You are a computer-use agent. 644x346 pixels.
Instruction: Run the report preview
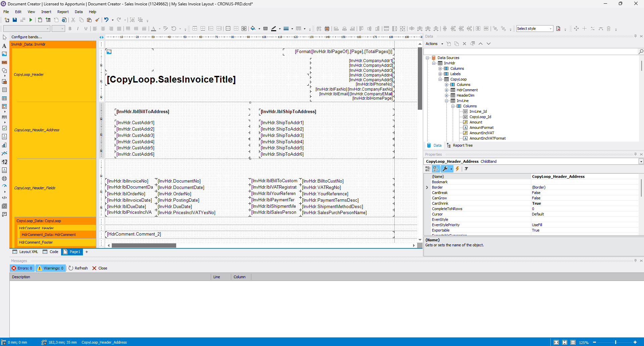coord(31,20)
